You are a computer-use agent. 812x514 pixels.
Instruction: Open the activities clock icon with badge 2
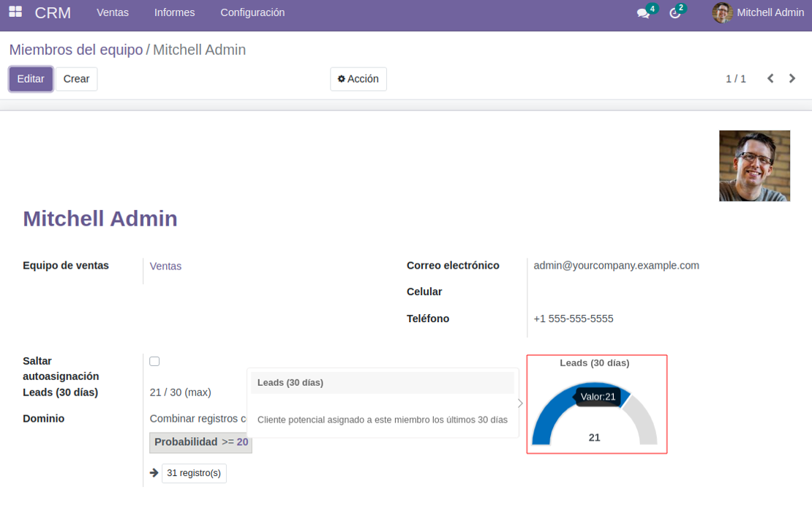(674, 13)
